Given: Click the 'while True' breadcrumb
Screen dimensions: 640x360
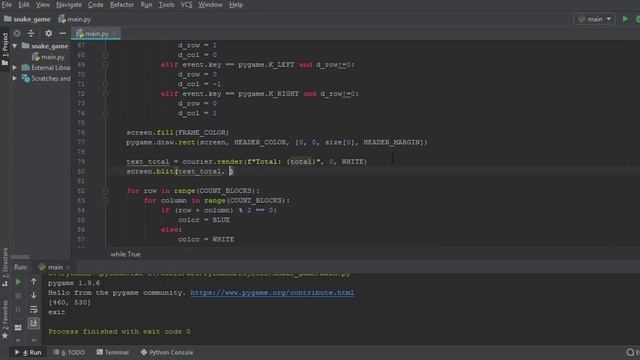Looking at the screenshot, I should (125, 254).
